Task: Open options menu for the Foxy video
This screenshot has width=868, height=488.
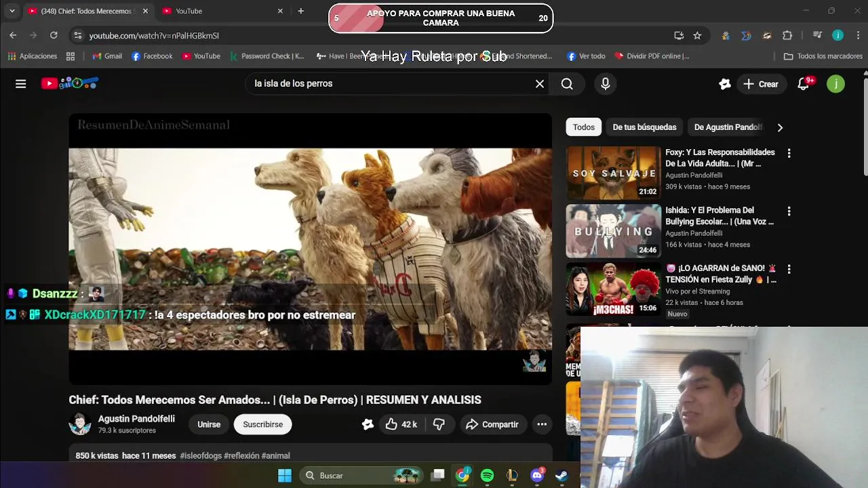Action: (x=789, y=154)
